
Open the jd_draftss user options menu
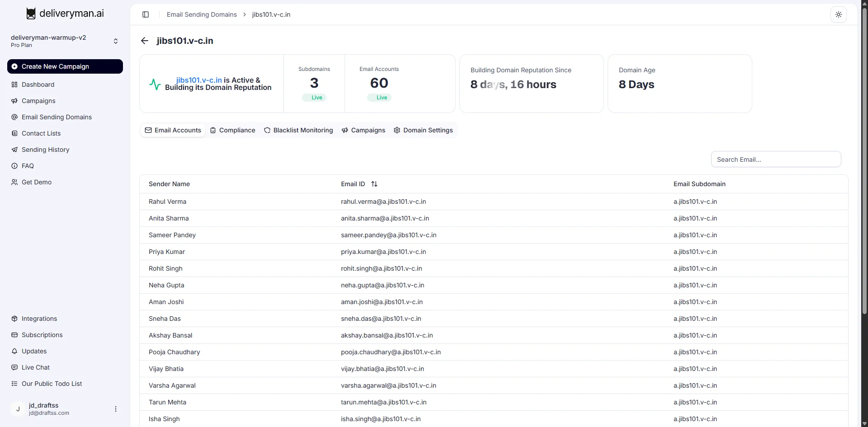coord(116,409)
